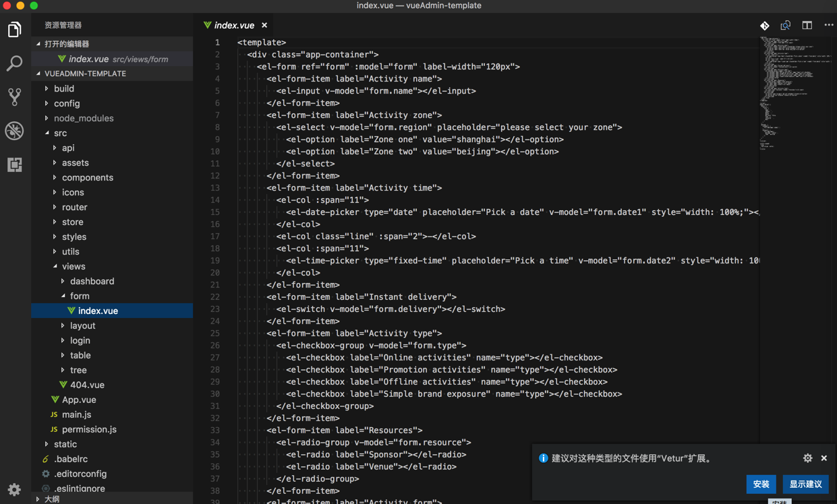837x504 pixels.
Task: Select index.vue under the form folder
Action: pos(112,311)
